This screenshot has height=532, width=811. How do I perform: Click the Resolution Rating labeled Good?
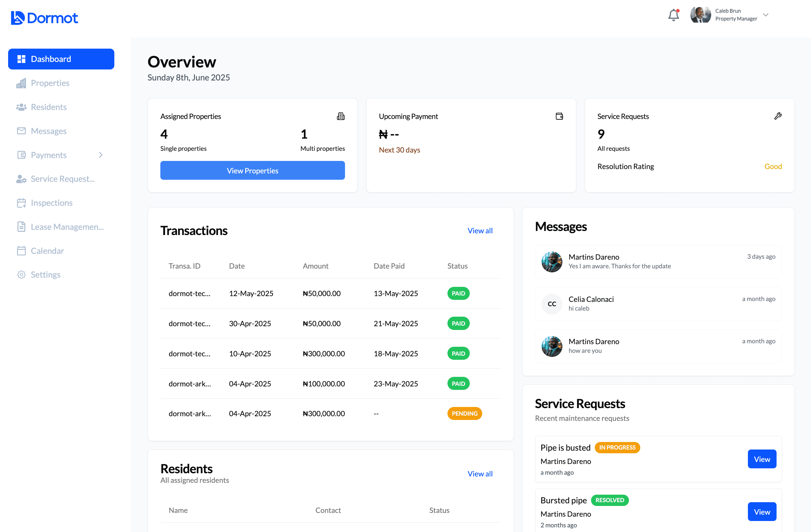click(773, 166)
